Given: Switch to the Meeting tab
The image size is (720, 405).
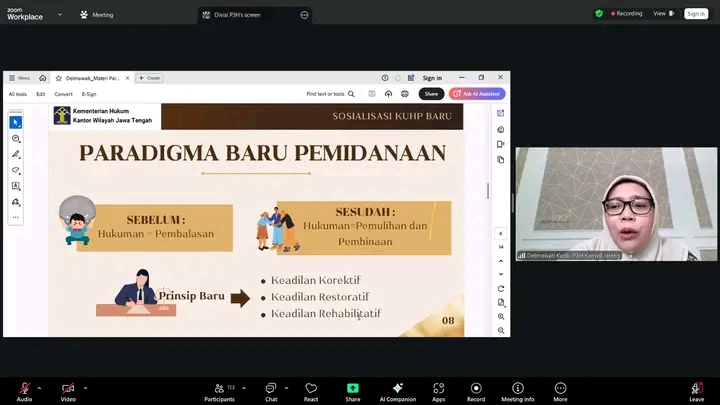Looking at the screenshot, I should tap(97, 15).
